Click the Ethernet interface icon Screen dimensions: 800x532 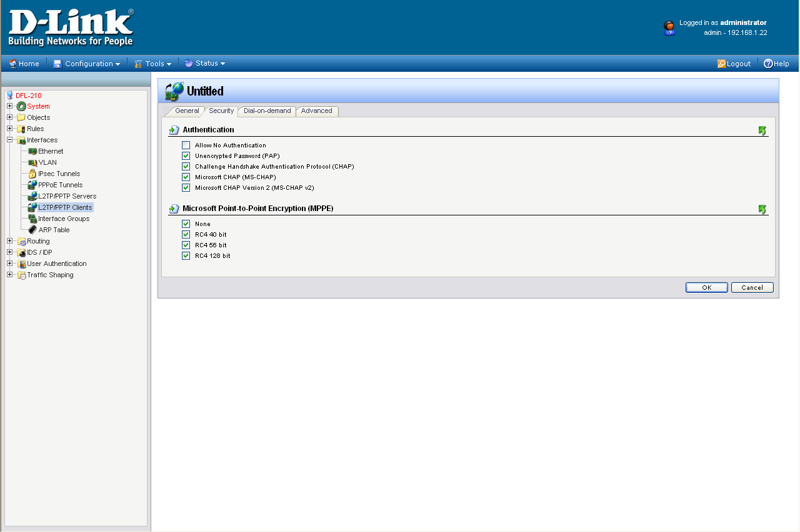click(32, 151)
